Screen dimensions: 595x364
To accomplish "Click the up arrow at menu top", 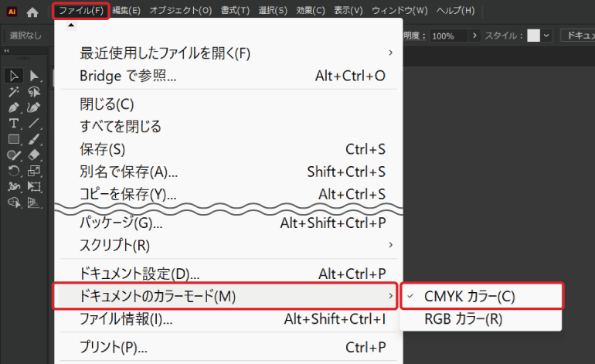I will point(71,25).
